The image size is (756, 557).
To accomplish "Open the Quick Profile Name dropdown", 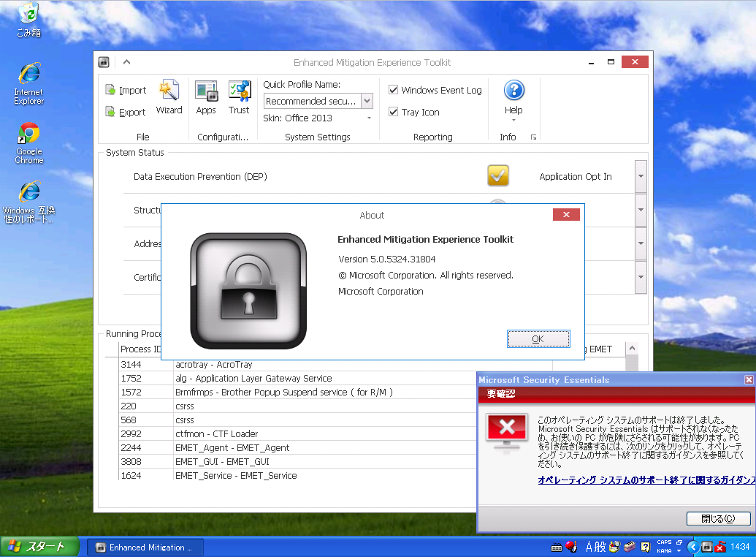I will [x=367, y=101].
